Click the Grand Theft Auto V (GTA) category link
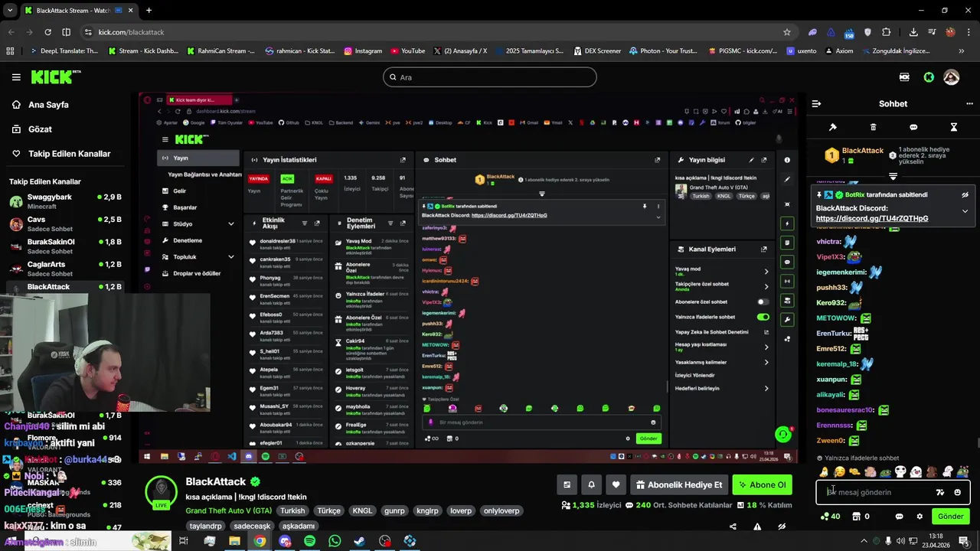 point(228,510)
